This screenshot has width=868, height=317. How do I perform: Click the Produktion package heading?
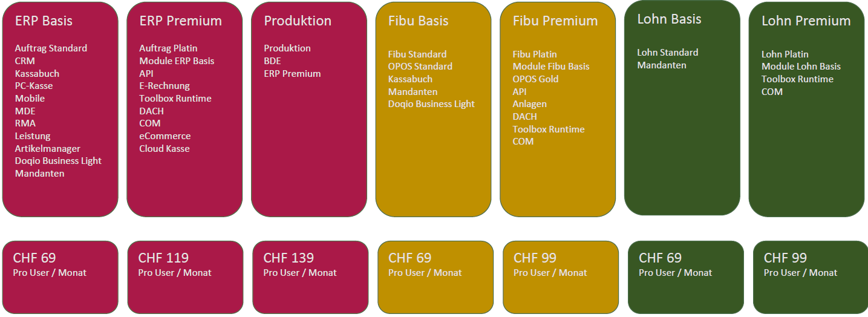pos(298,21)
